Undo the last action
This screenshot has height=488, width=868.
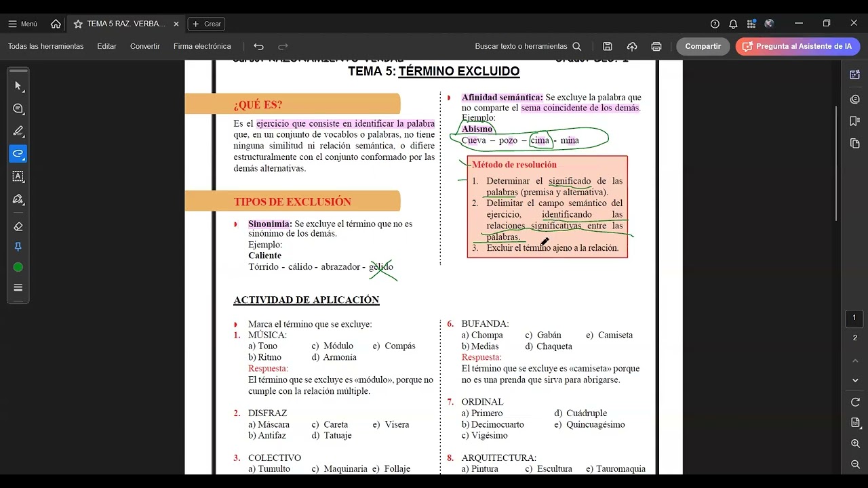pos(258,47)
